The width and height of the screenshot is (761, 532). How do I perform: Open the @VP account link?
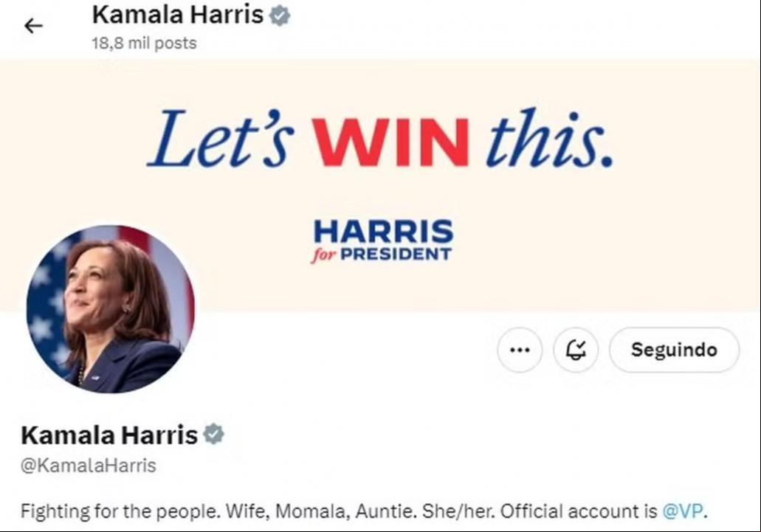[x=683, y=511]
